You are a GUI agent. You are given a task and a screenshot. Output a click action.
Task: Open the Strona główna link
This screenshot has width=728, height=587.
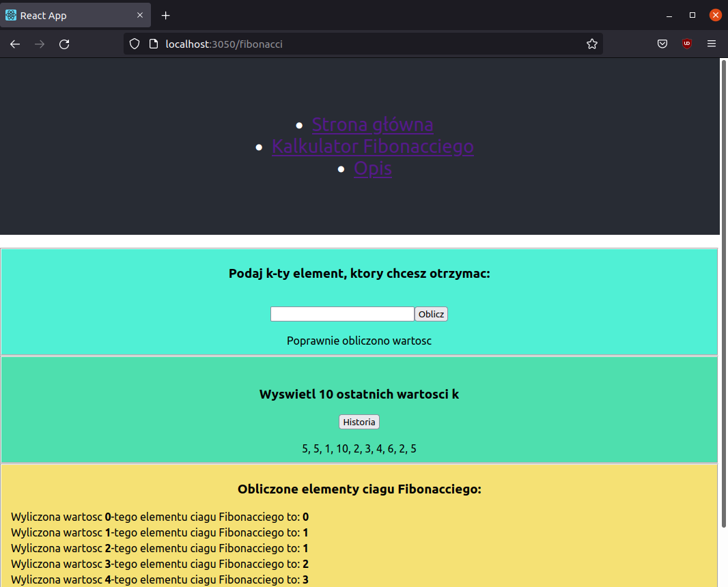tap(372, 124)
